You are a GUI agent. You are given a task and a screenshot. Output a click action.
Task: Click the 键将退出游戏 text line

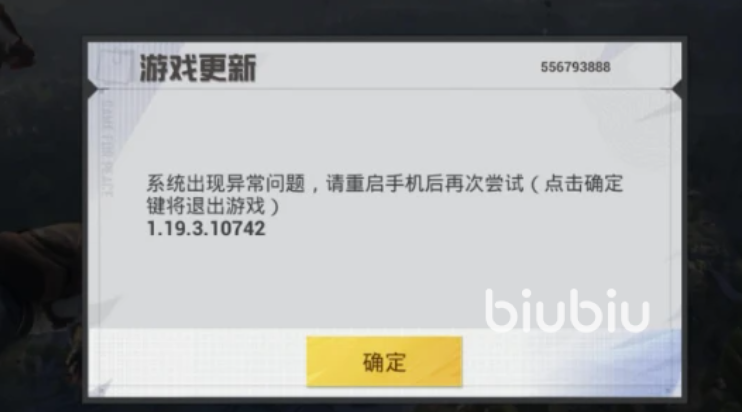(x=213, y=206)
